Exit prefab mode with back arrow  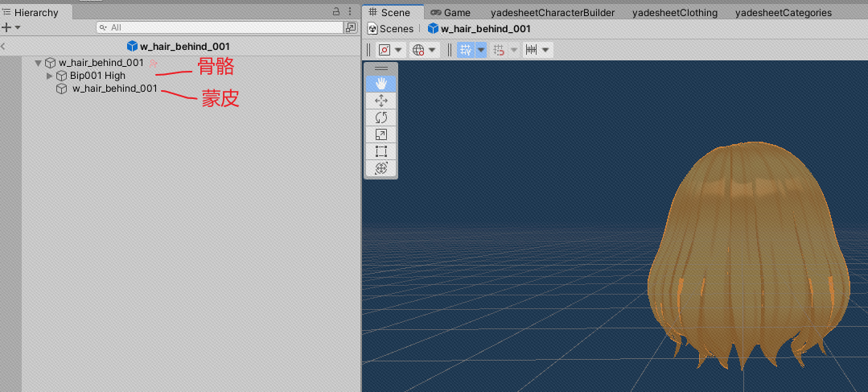pos(3,47)
